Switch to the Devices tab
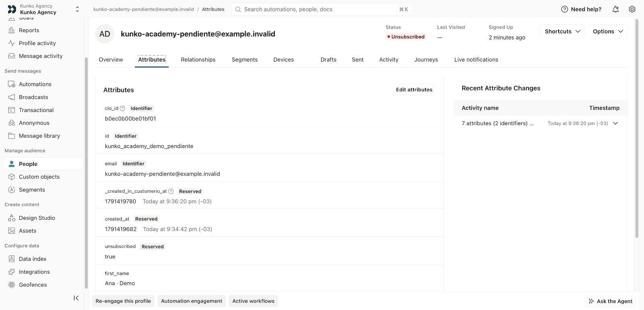644x310 pixels. (283, 60)
